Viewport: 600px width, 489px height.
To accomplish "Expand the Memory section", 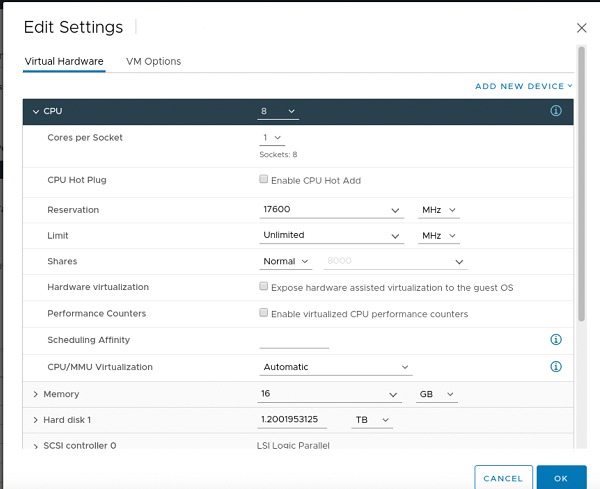I will (36, 394).
